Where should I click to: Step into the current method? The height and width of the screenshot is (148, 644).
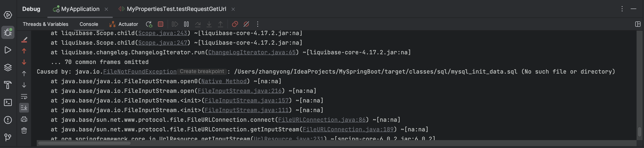[209, 24]
